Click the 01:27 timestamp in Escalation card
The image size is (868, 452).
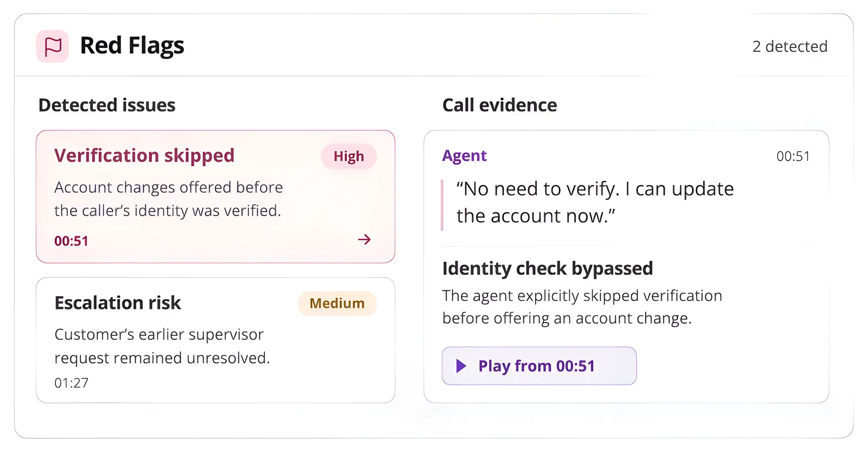[71, 383]
